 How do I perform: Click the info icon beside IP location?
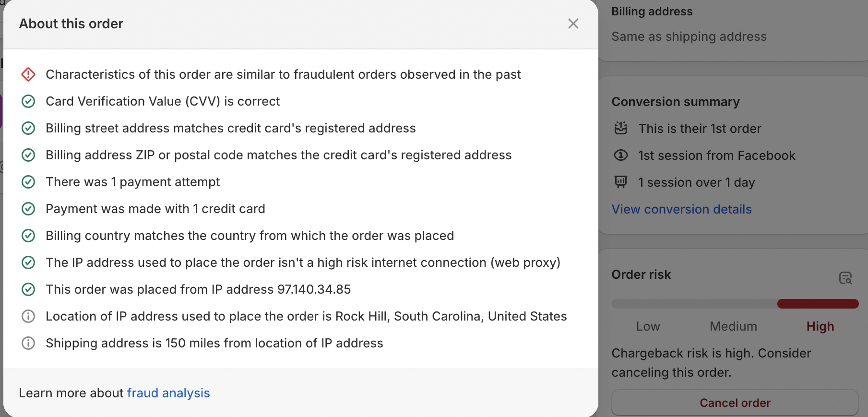pos(28,316)
